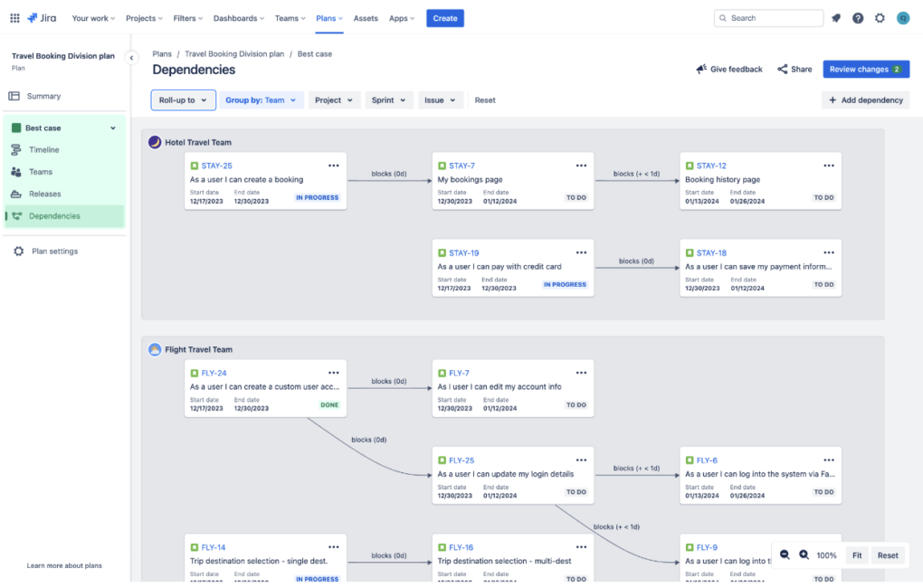Viewport: 923px width, 588px height.
Task: Collapse the Best case scenario chevron
Action: [x=113, y=128]
